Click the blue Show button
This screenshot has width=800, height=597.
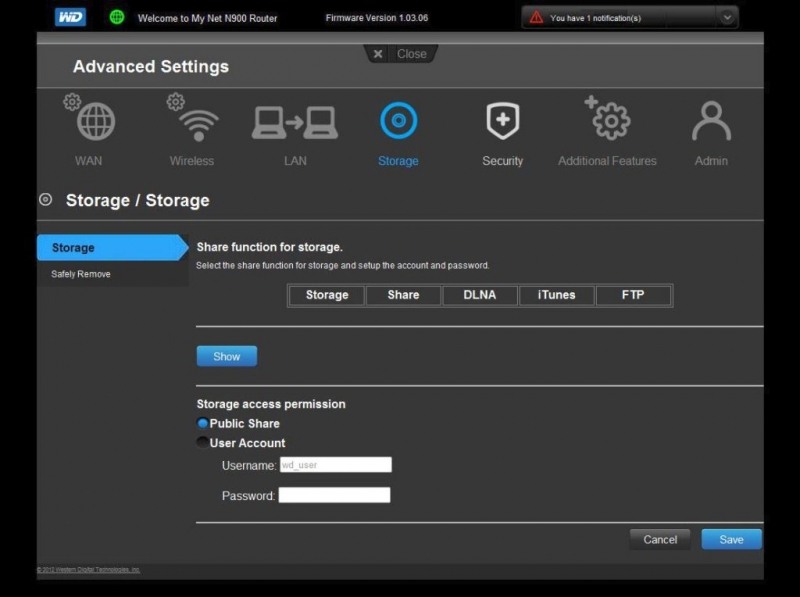227,356
